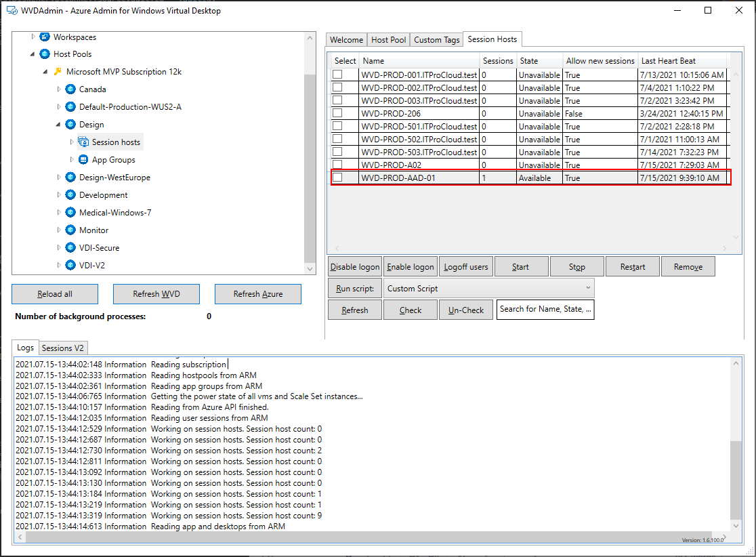Check the box for WVD-PROD-002.ITProCloud.test
This screenshot has height=557, width=756.
click(x=337, y=87)
